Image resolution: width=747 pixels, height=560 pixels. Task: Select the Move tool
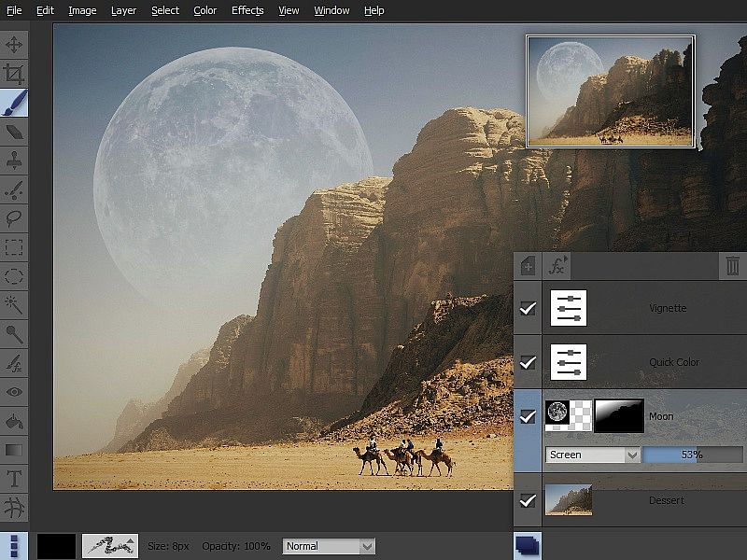14,44
